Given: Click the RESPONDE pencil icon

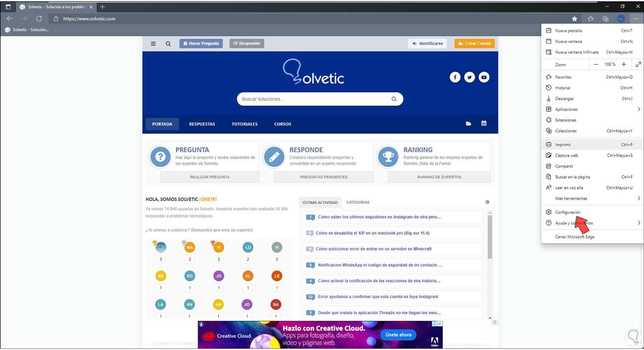Looking at the screenshot, I should pos(274,157).
